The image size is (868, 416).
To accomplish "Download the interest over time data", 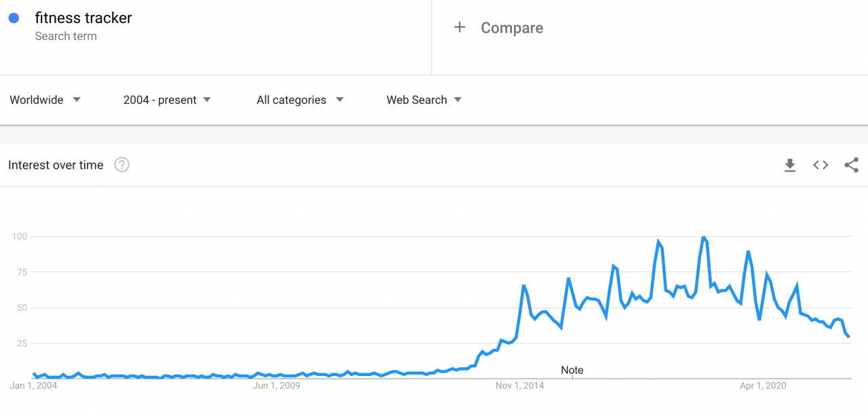I will [x=789, y=165].
